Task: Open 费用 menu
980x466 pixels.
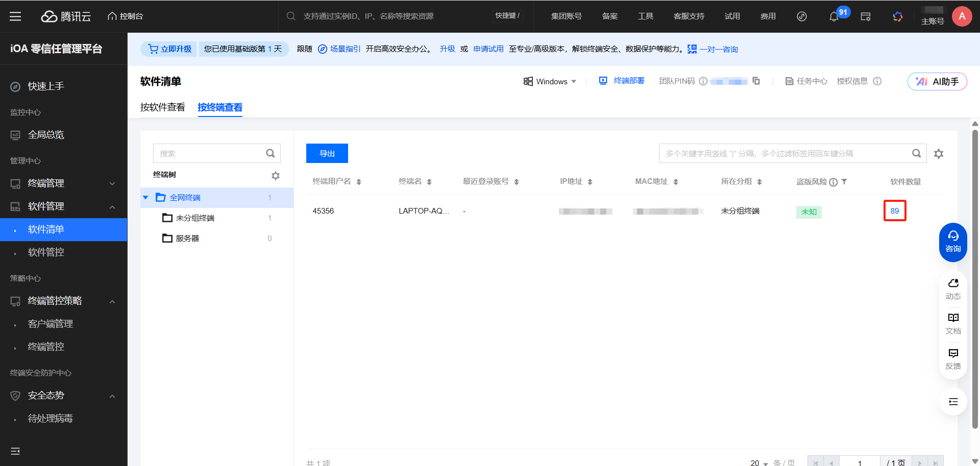Action: point(768,16)
